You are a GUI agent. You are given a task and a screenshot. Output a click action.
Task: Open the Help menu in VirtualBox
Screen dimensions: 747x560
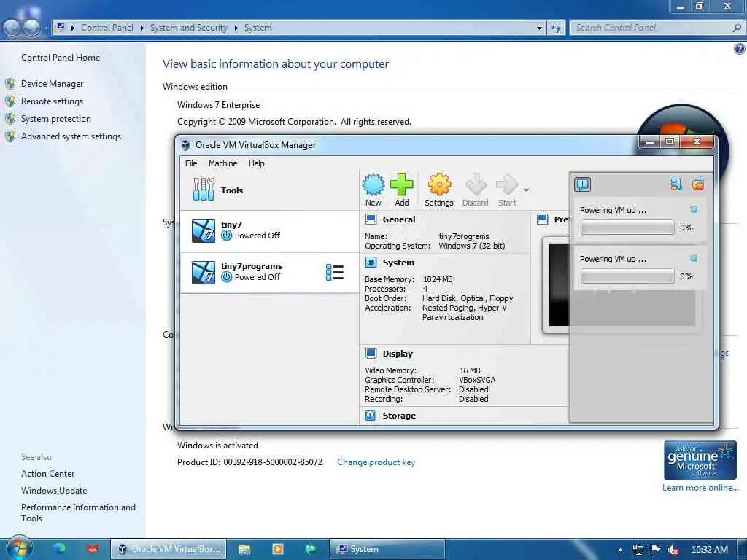(x=256, y=163)
